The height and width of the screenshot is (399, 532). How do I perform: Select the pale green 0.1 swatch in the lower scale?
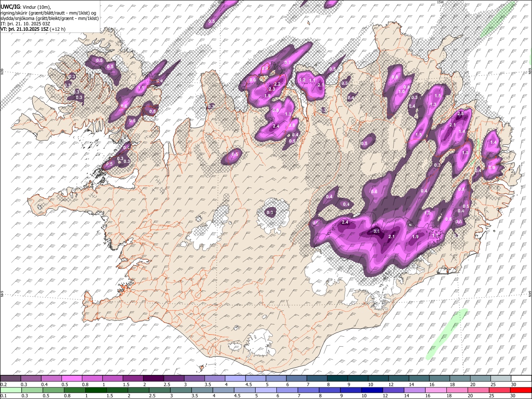pos(11,390)
